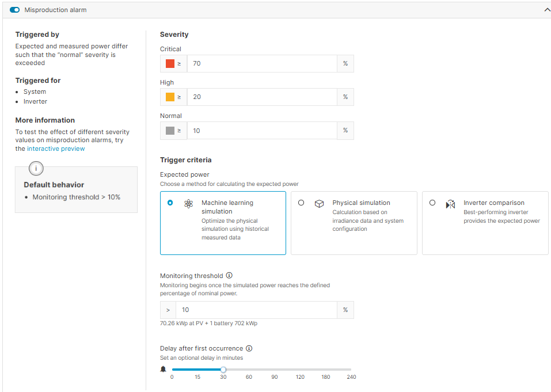Screen dimensions: 551x392
Task: Collapse the Misproduction alarm panel
Action: (547, 10)
